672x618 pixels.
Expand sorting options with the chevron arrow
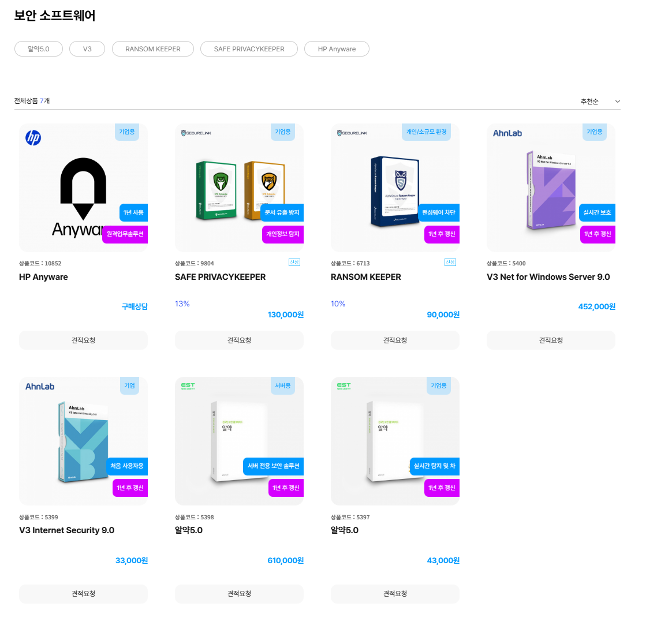tap(618, 102)
